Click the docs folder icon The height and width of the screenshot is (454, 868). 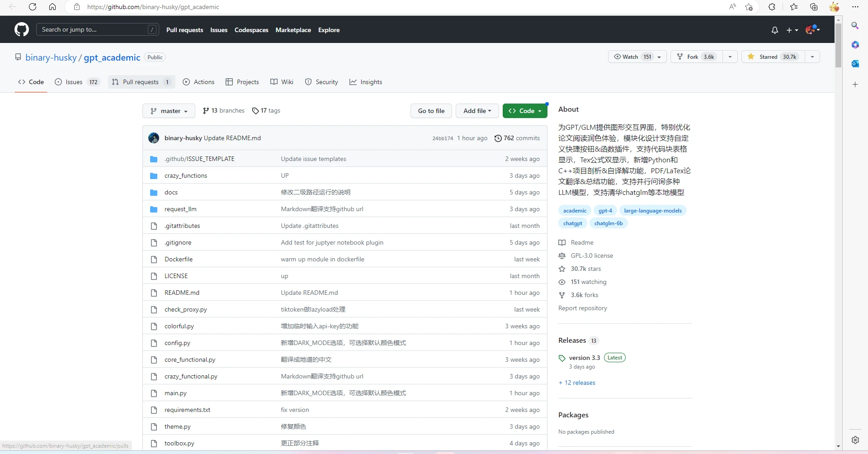click(x=154, y=193)
